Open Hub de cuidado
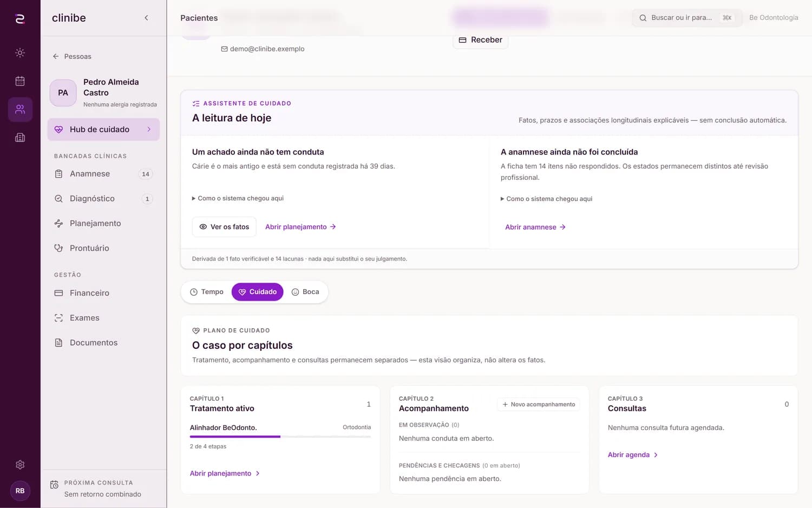Screen dimensions: 812x508 [103, 129]
